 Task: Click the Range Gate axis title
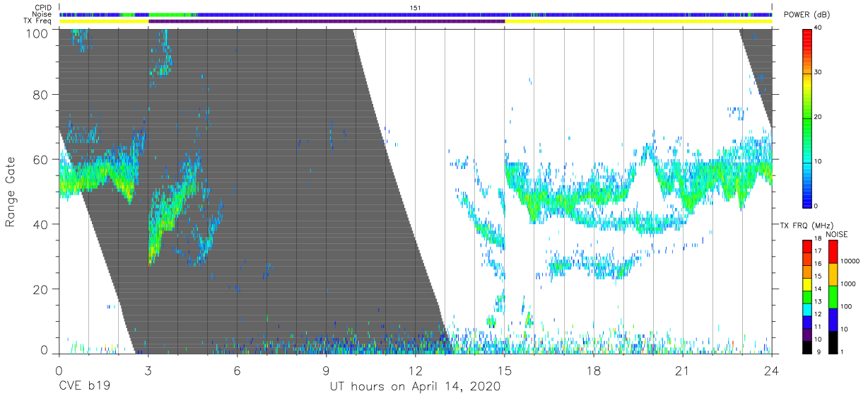[x=11, y=192]
